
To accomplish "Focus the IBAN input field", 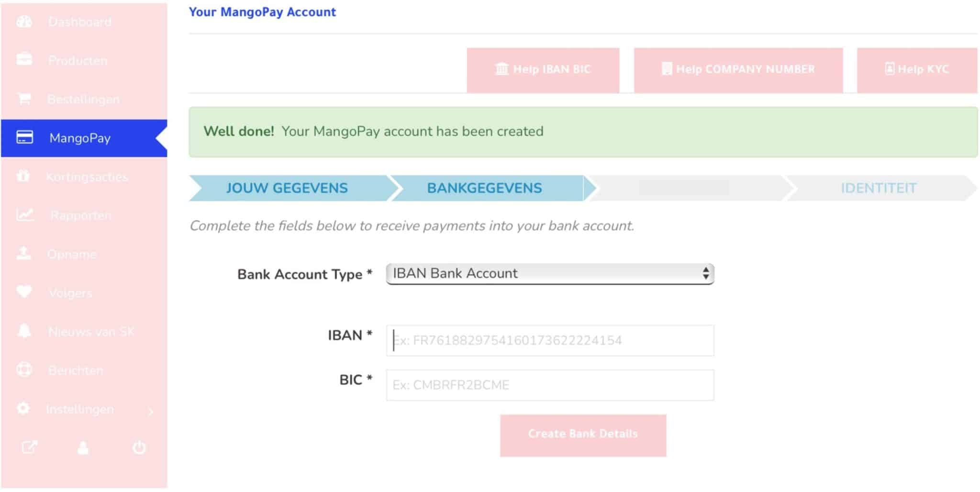I will coord(550,340).
